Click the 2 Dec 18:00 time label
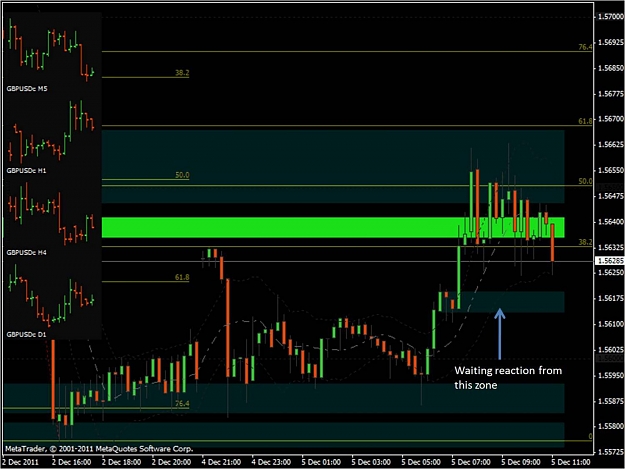 point(122,462)
